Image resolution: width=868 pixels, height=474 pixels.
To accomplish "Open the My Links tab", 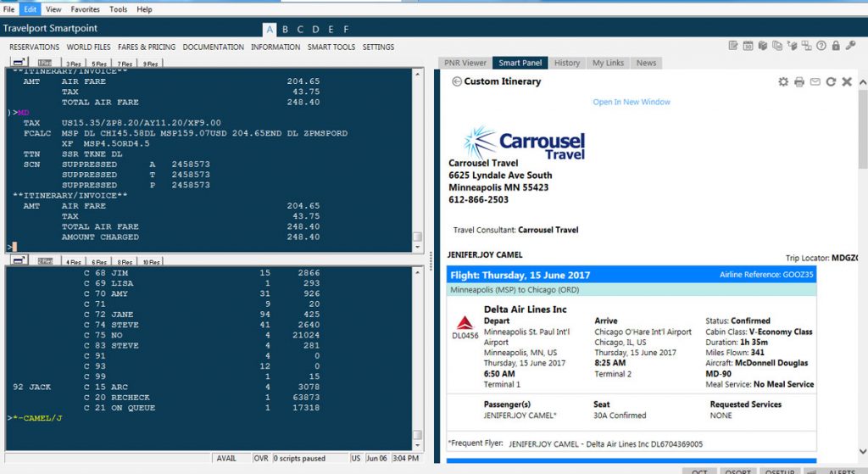I will coord(608,63).
